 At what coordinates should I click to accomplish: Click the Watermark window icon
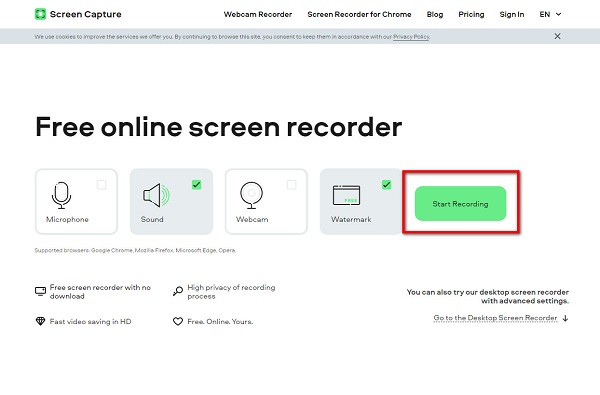coord(346,195)
